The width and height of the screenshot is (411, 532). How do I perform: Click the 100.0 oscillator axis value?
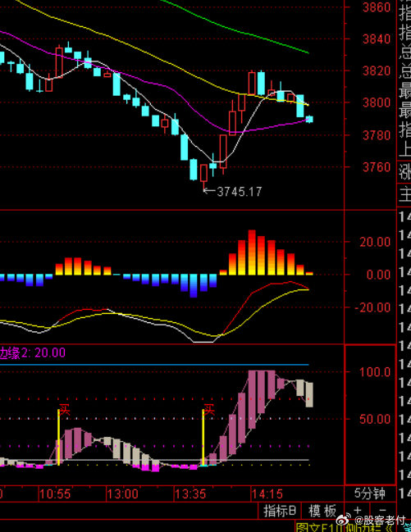tap(376, 372)
